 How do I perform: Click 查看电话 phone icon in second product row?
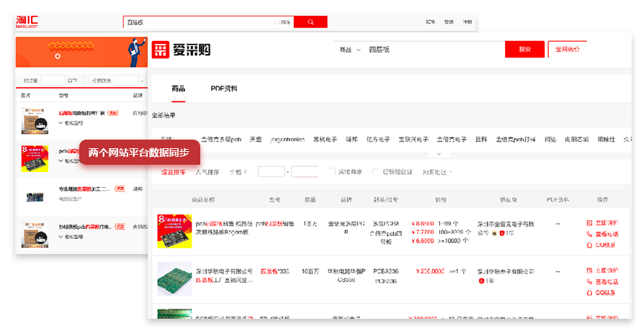[590, 281]
